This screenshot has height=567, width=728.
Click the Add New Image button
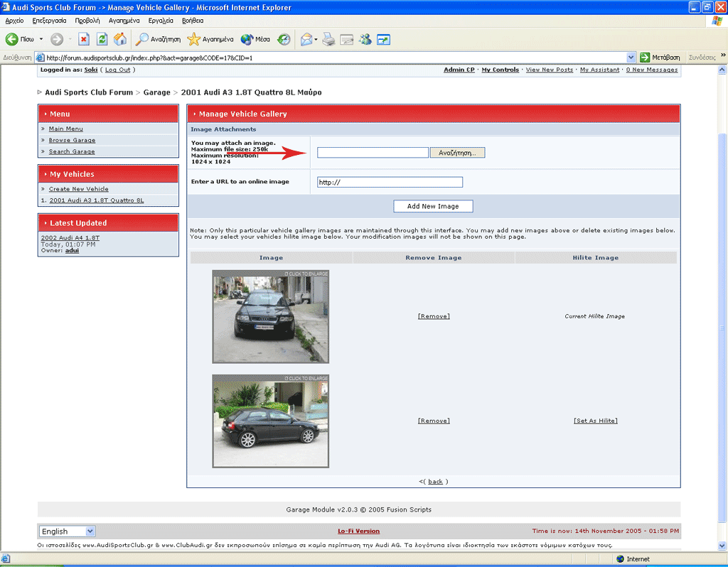click(433, 206)
